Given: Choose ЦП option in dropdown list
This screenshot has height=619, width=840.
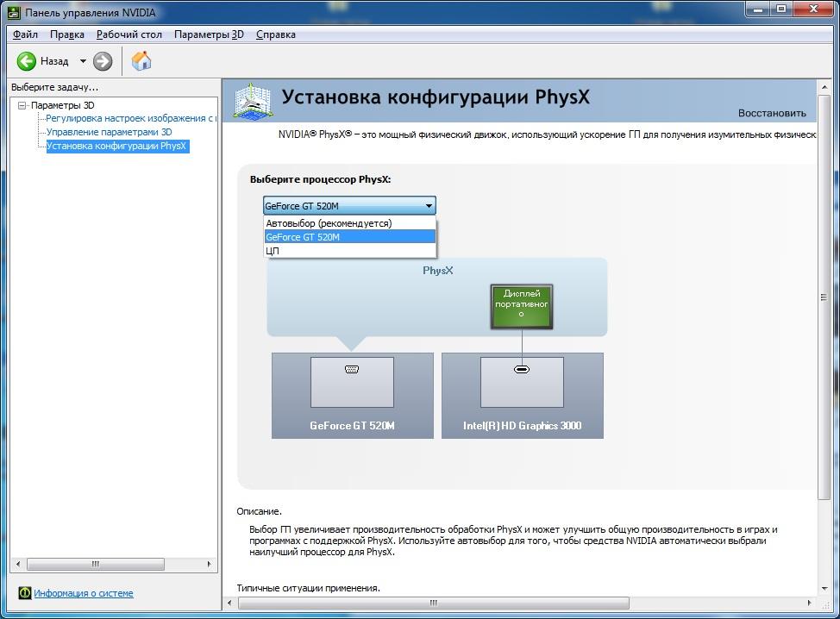Looking at the screenshot, I should point(350,251).
